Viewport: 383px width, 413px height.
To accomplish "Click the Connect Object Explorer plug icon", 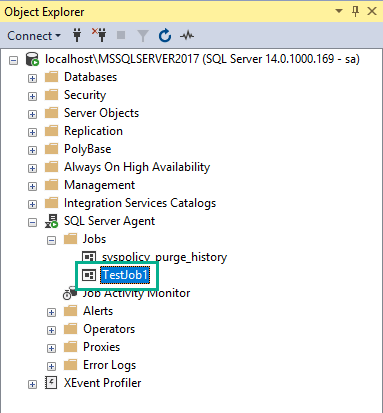I will [77, 35].
